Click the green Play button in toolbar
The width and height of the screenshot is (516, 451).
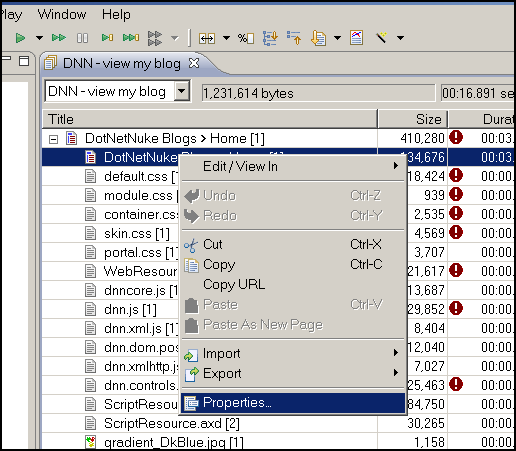pos(21,38)
